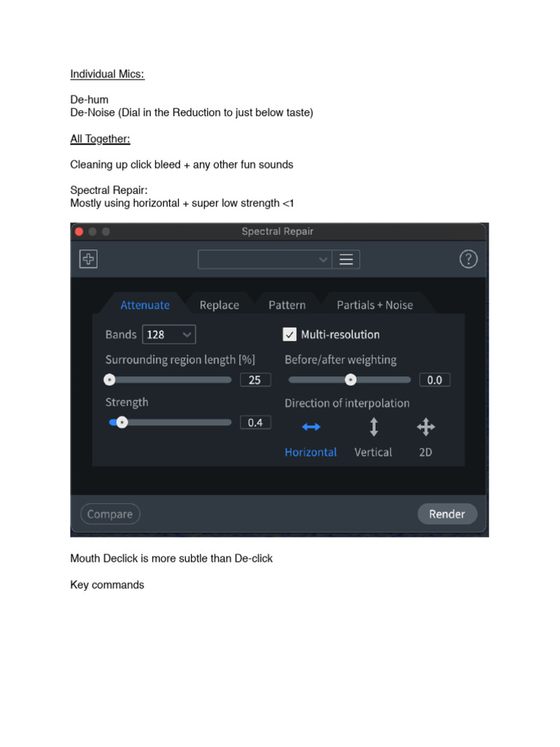This screenshot has height=747, width=560.
Task: Select Horizontal interpolation arrow icon
Action: (x=311, y=427)
